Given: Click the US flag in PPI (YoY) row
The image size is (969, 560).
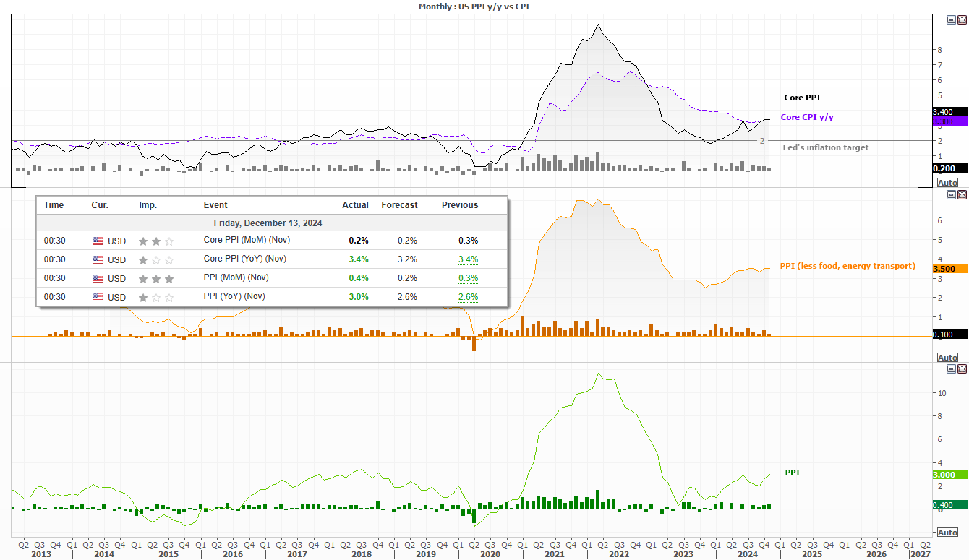Looking at the screenshot, I should [98, 297].
